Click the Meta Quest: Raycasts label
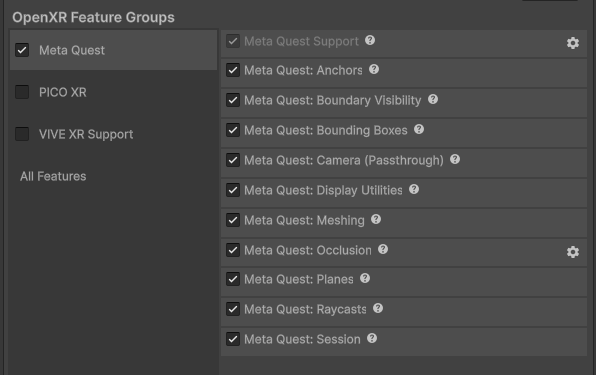The height and width of the screenshot is (375, 596). tap(305, 309)
